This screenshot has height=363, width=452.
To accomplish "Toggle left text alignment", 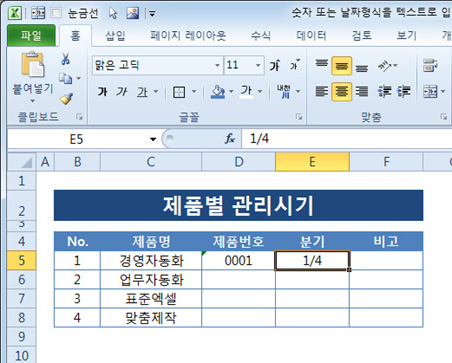I will [322, 91].
